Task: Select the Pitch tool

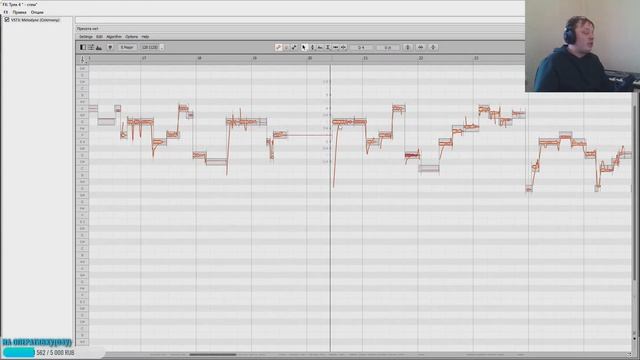Action: (x=312, y=47)
